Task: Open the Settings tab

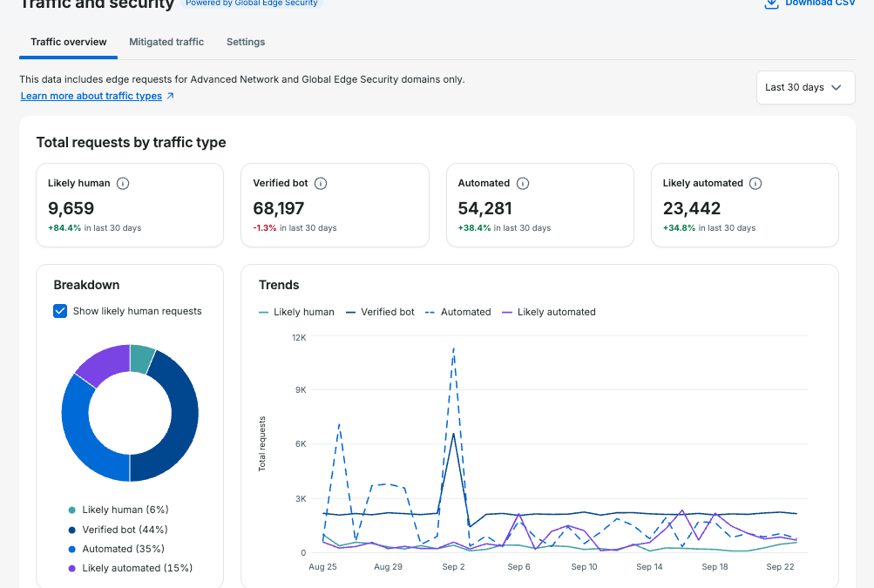Action: [246, 42]
